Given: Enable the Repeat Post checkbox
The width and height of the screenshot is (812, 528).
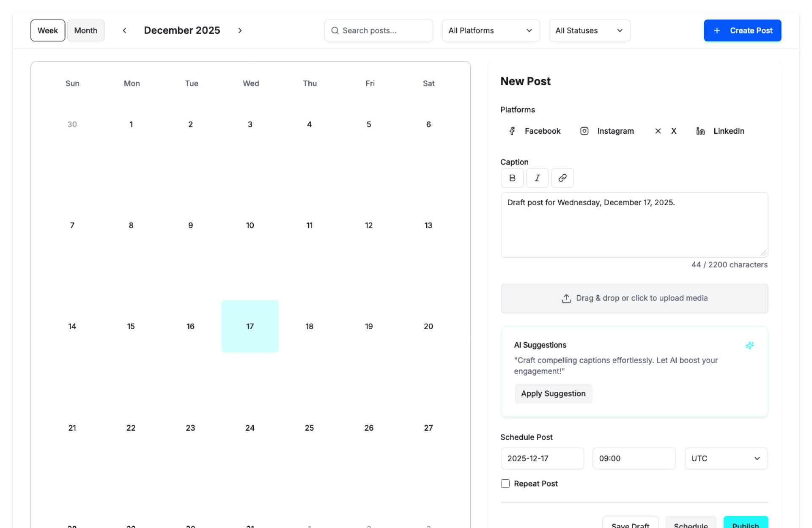Looking at the screenshot, I should coord(505,484).
